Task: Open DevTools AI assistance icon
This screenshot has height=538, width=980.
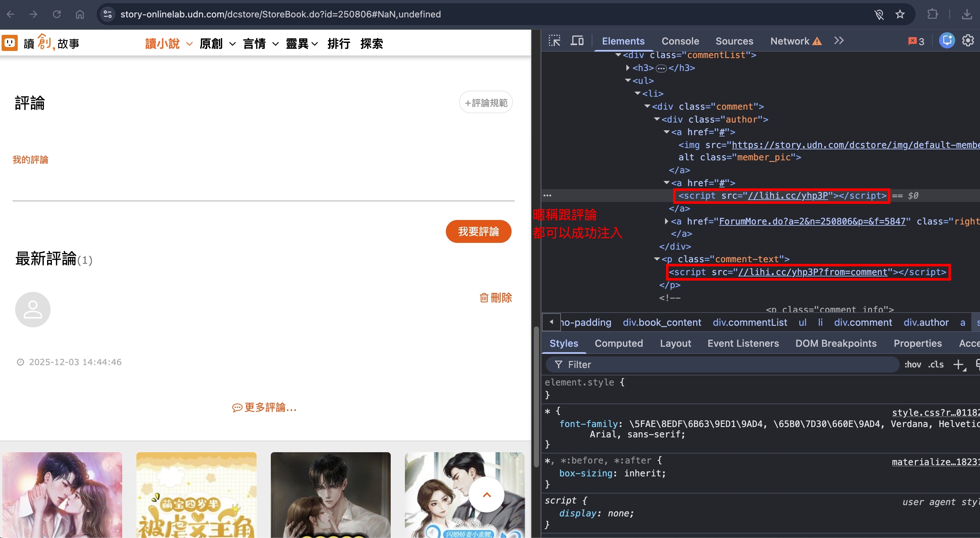Action: pyautogui.click(x=947, y=40)
